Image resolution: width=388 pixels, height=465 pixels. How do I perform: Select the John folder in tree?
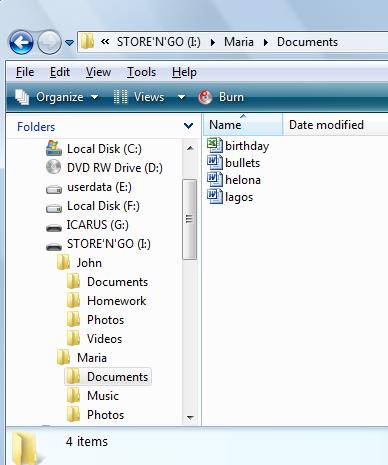click(89, 263)
